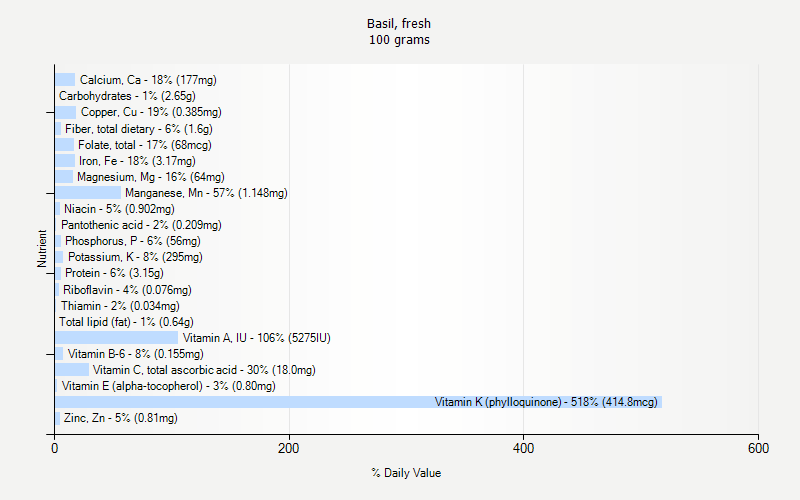Click the Calcium blue bar
800x500 pixels.
[65, 80]
